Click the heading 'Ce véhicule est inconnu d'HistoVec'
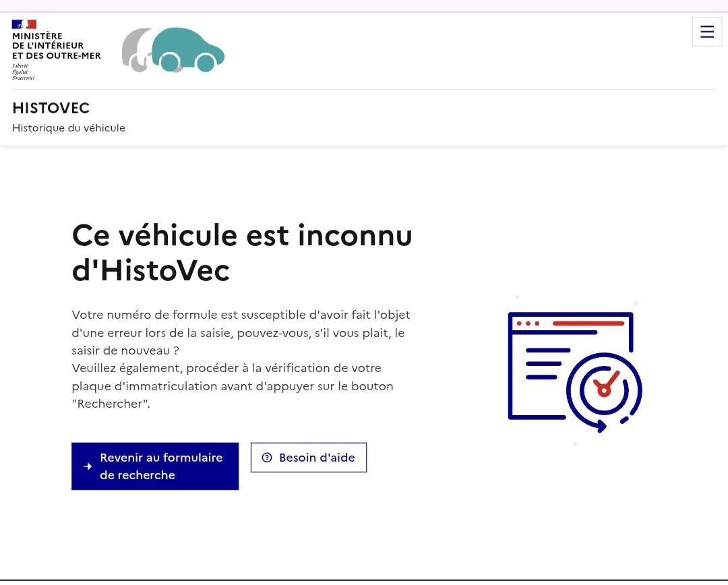Image resolution: width=728 pixels, height=585 pixels. 242,253
